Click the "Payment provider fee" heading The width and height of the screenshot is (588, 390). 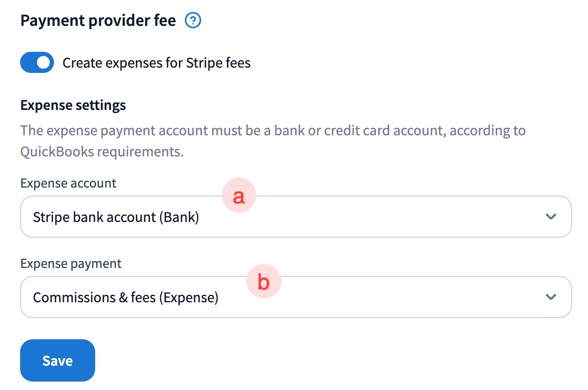coord(98,21)
